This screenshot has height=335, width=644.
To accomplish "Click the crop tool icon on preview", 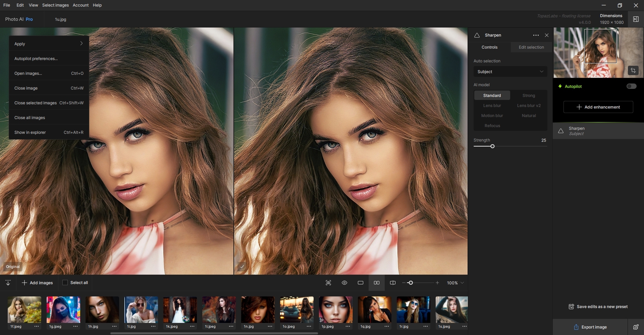I will pos(633,70).
